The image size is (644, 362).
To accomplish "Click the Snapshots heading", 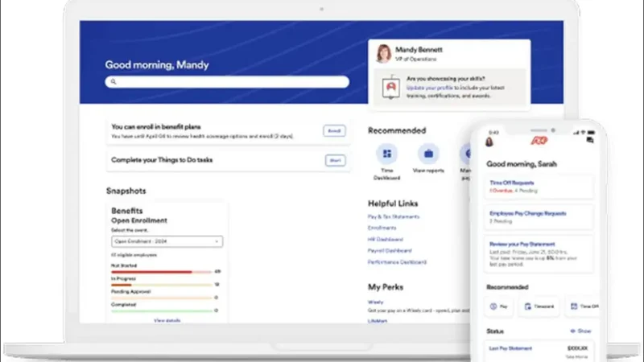I will (x=126, y=191).
